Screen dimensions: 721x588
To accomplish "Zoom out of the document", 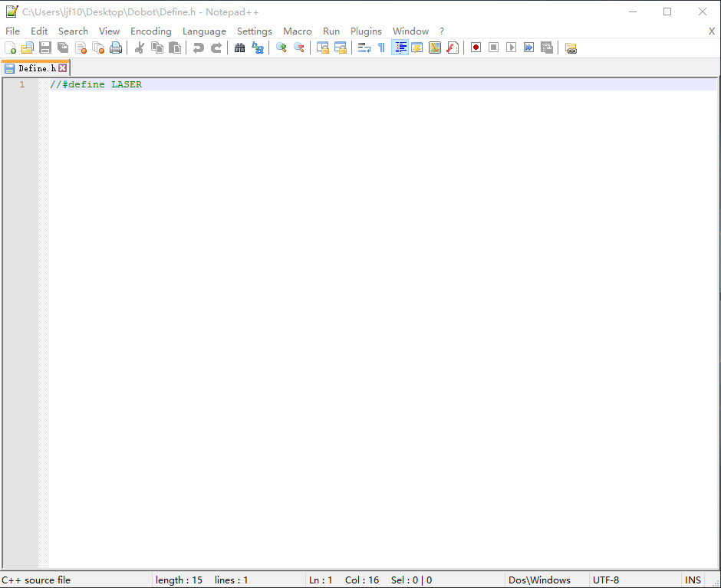I will pyautogui.click(x=298, y=47).
